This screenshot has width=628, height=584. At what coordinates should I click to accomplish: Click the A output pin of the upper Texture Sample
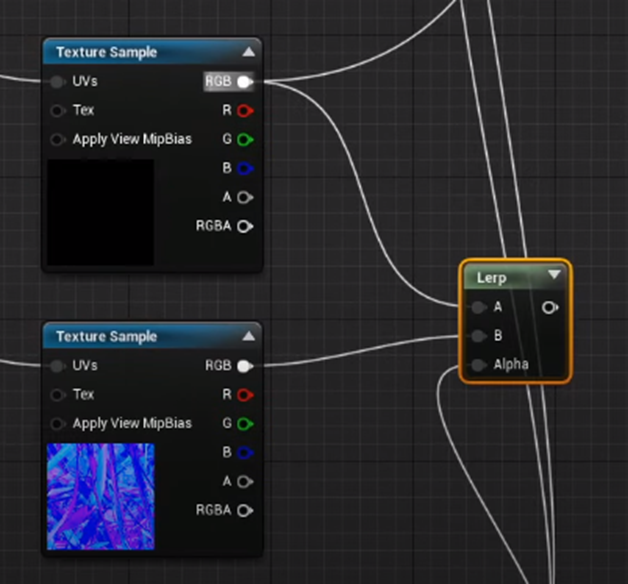[x=245, y=197]
